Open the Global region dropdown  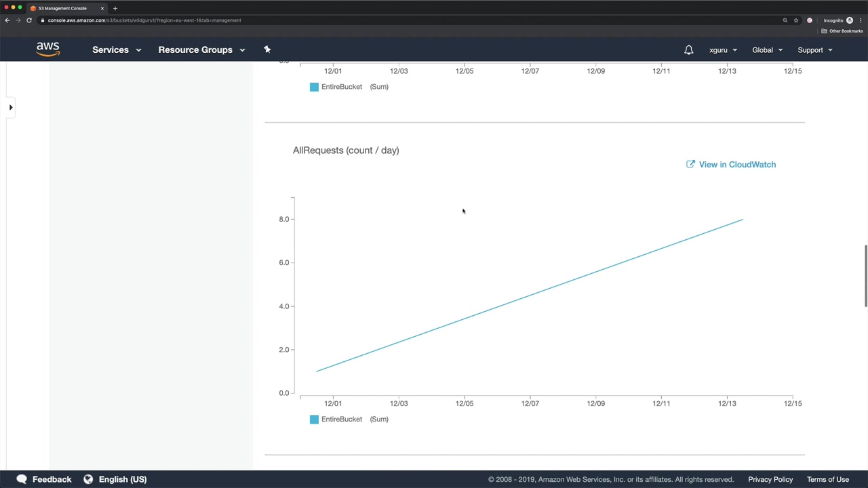tap(767, 49)
